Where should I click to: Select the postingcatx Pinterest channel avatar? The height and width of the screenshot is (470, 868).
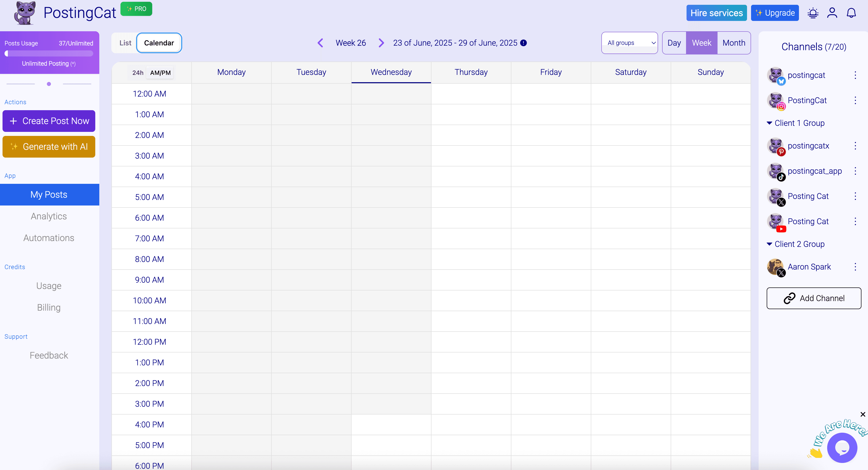point(776,146)
